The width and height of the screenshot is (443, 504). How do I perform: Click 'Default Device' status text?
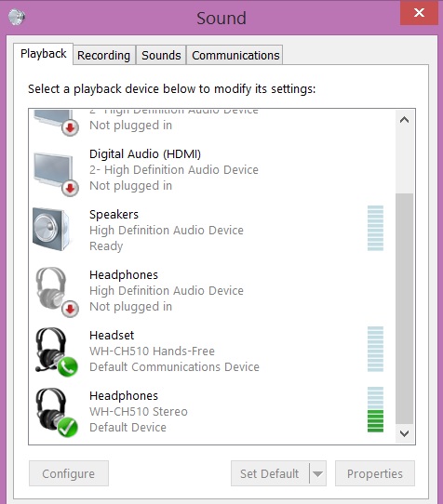128,427
